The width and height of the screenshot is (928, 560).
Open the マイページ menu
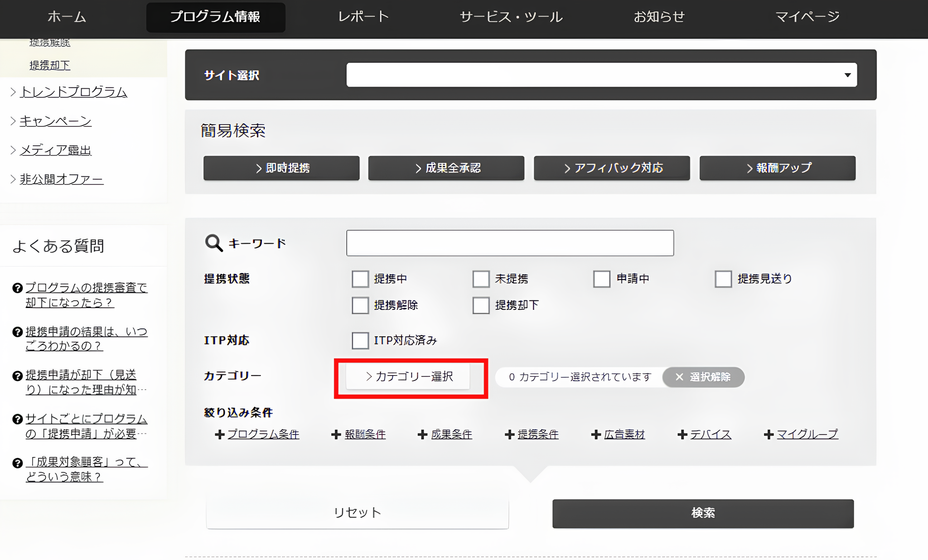click(807, 17)
